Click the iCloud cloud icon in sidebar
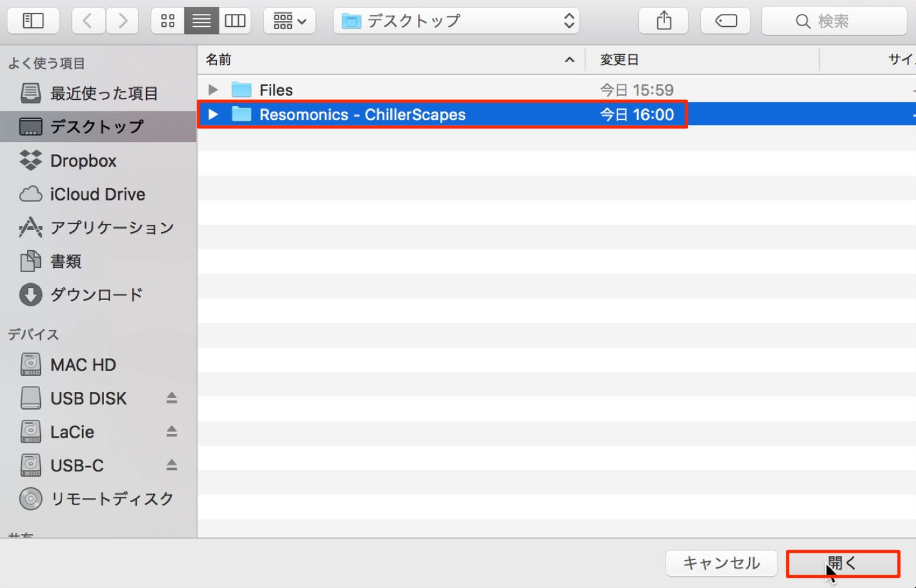 click(x=30, y=194)
